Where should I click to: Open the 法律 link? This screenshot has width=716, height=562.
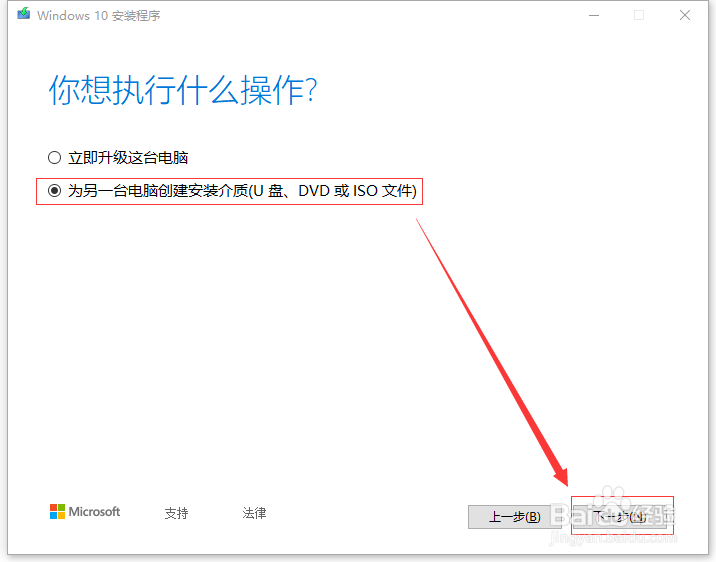pos(254,513)
